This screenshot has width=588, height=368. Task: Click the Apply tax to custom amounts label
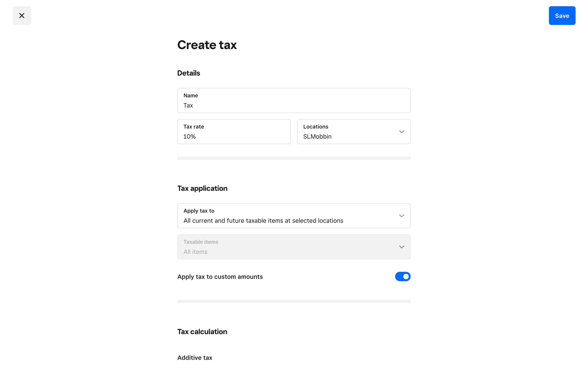tap(220, 277)
